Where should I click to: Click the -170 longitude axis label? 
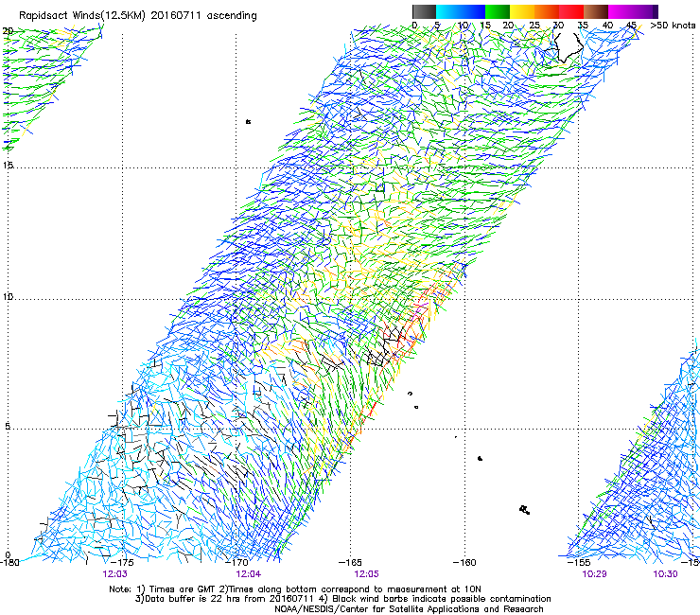pos(236,563)
